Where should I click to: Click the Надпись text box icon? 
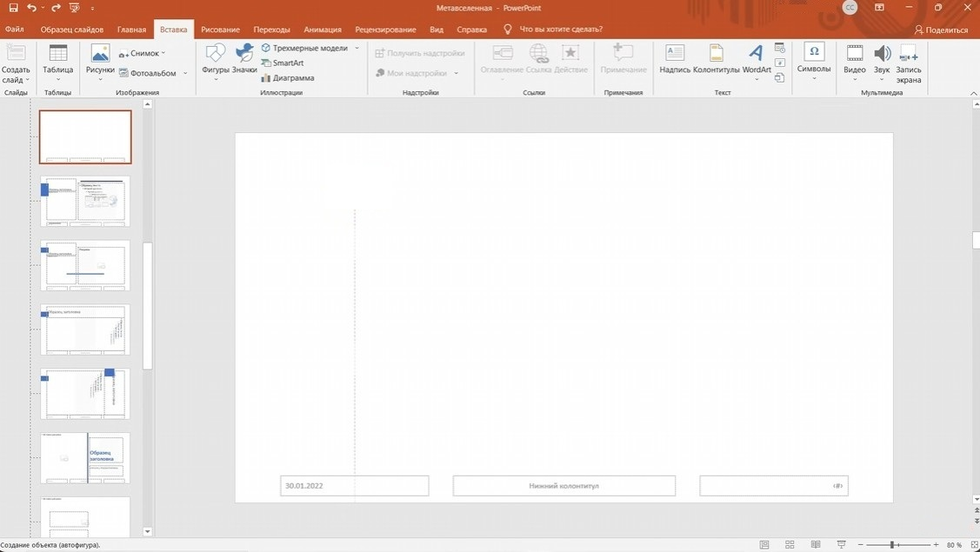tap(675, 59)
